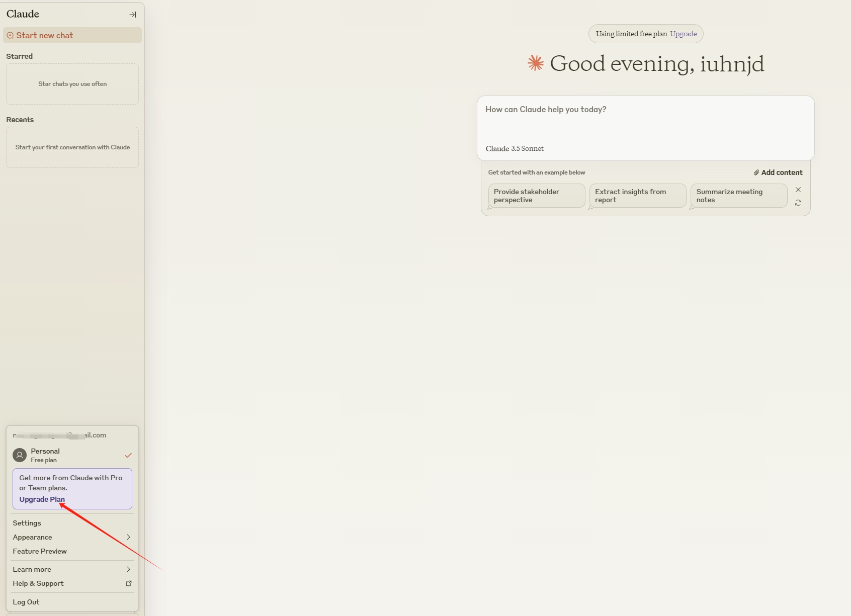The width and height of the screenshot is (851, 616).
Task: Click the 'Good evening, iuhnjd' greeting
Action: pyautogui.click(x=657, y=64)
